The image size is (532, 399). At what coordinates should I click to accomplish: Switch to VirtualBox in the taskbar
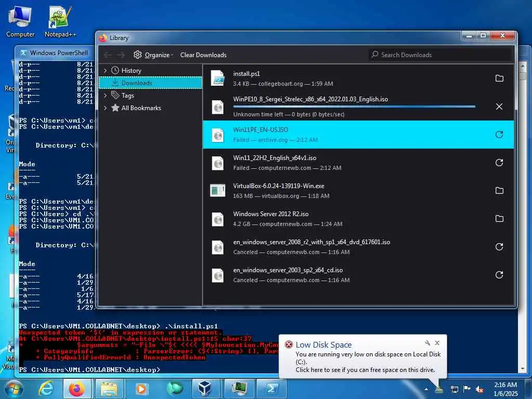click(206, 389)
